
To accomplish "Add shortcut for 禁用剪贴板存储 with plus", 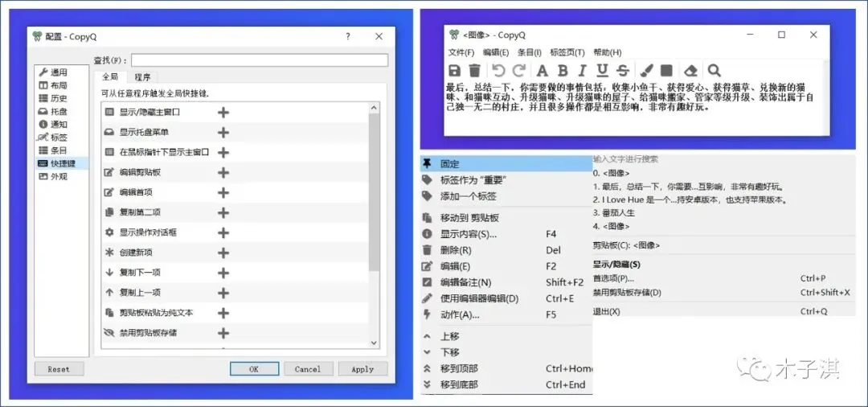I will tap(223, 333).
